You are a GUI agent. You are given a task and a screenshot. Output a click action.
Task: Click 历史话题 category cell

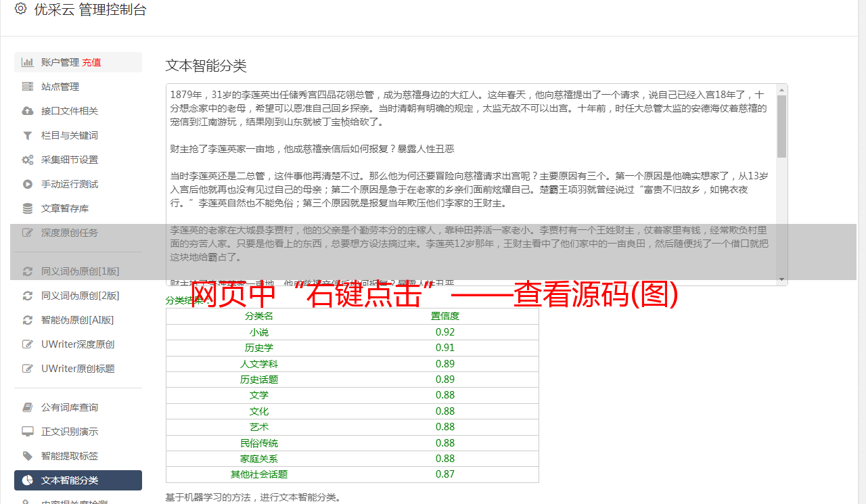[x=259, y=380]
